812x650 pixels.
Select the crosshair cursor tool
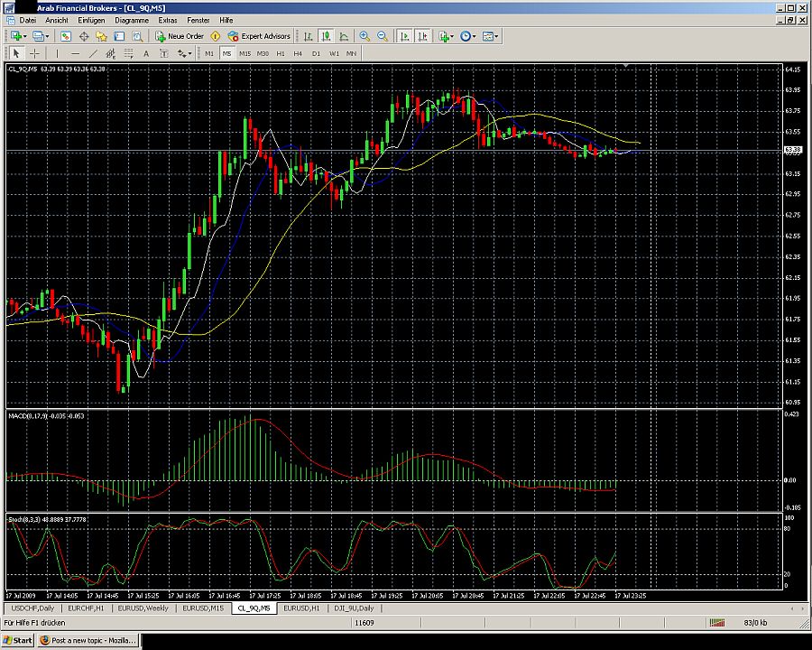[34, 53]
